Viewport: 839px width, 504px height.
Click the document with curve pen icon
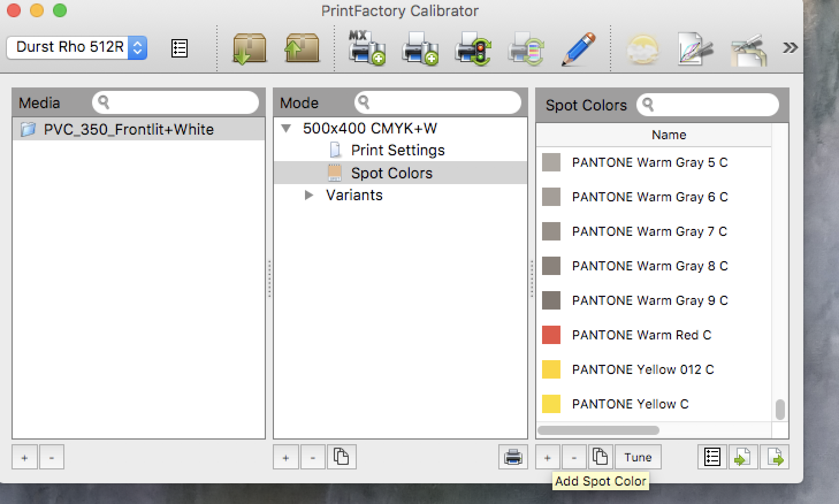695,49
